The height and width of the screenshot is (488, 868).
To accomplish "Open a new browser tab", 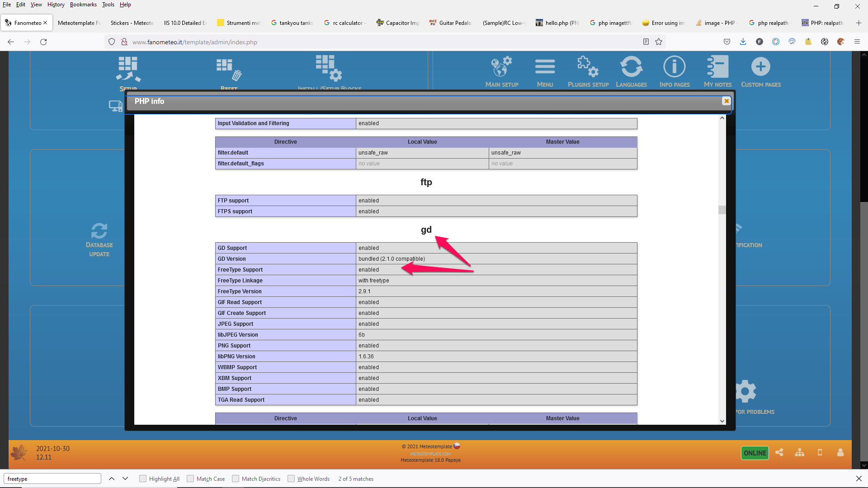I will [x=859, y=23].
